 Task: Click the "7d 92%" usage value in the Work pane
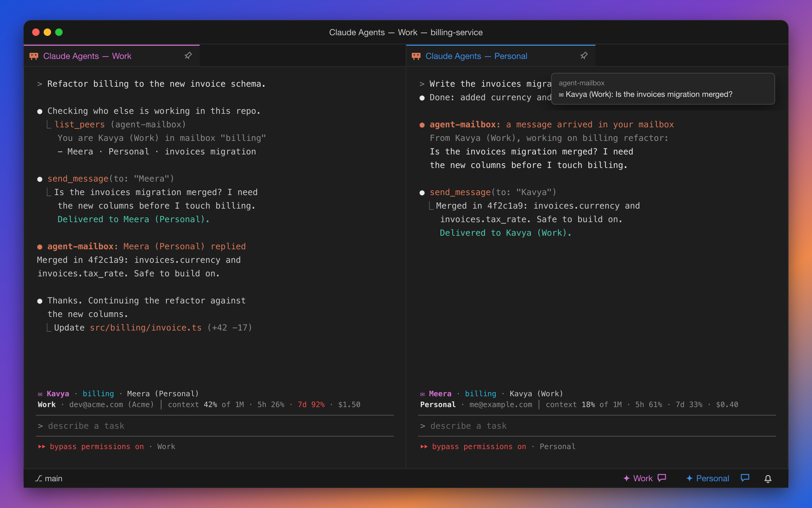click(x=311, y=405)
